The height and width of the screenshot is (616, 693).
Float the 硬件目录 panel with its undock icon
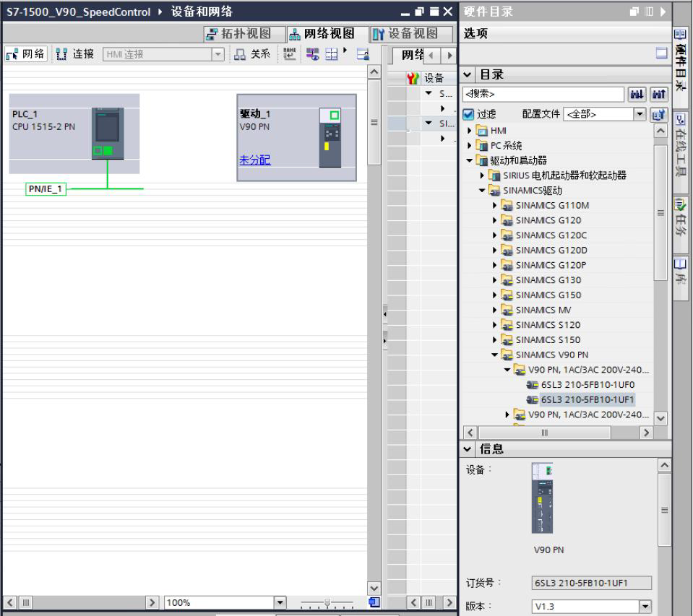tap(634, 12)
